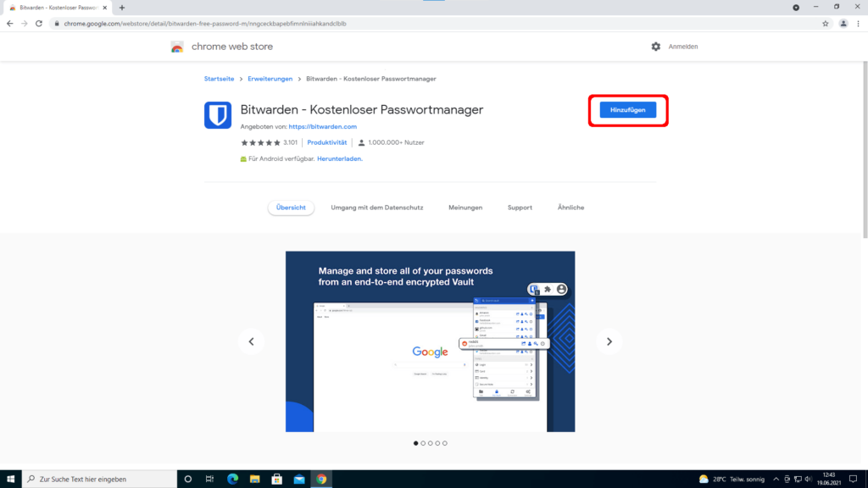Select the first carousel dot

point(415,443)
